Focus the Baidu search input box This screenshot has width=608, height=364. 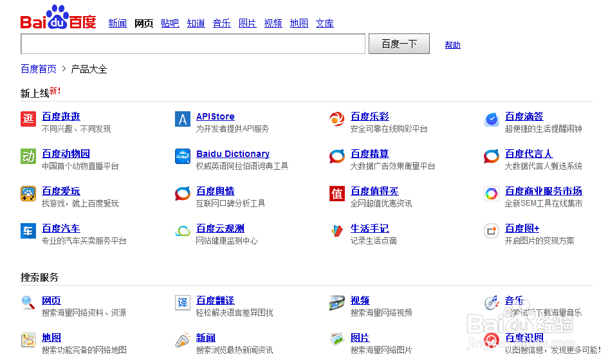193,44
